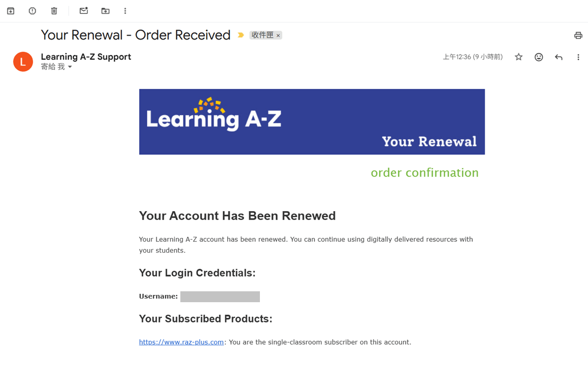Click the redacted username field
This screenshot has width=588, height=365.
point(220,296)
